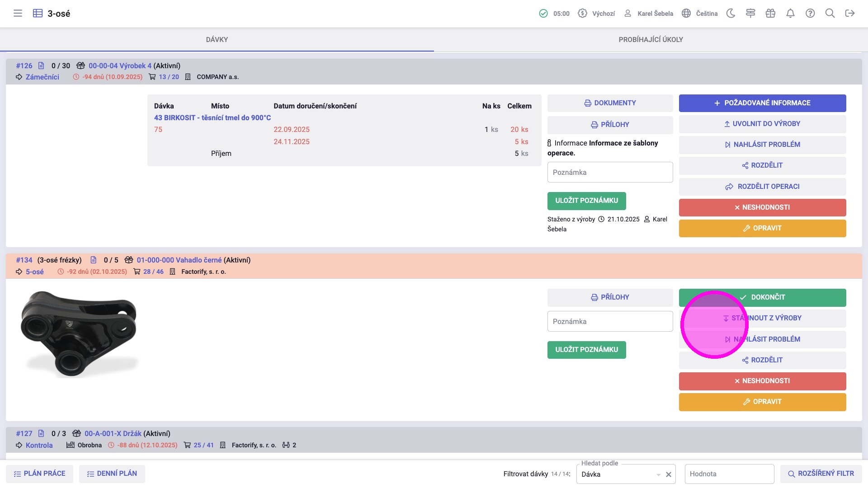Open document icon next to #126
The height and width of the screenshot is (488, 868).
pyautogui.click(x=41, y=66)
